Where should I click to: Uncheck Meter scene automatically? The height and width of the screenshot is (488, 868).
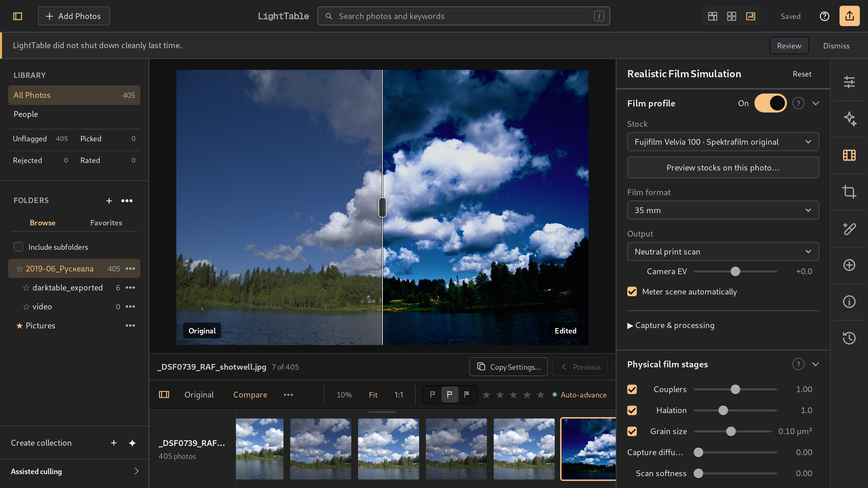[632, 291]
